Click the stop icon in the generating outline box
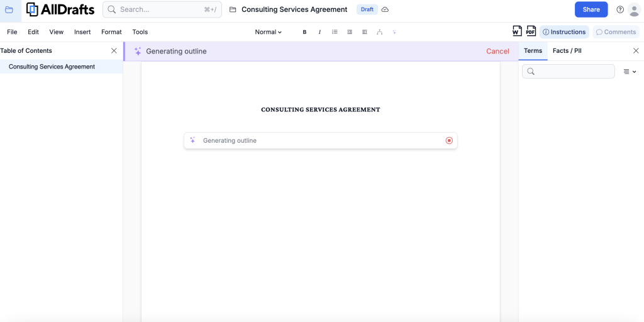This screenshot has width=644, height=322. [449, 141]
